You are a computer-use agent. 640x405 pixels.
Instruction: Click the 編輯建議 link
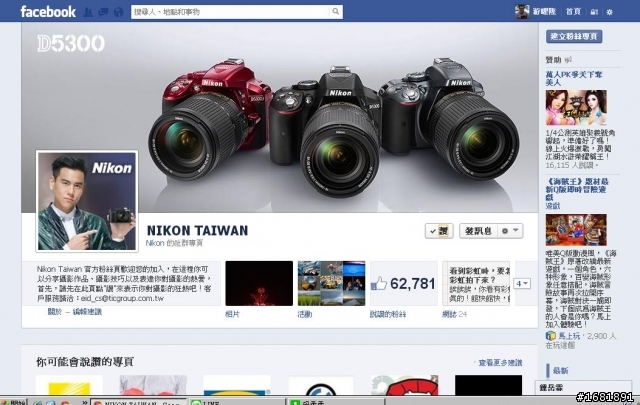(x=87, y=312)
